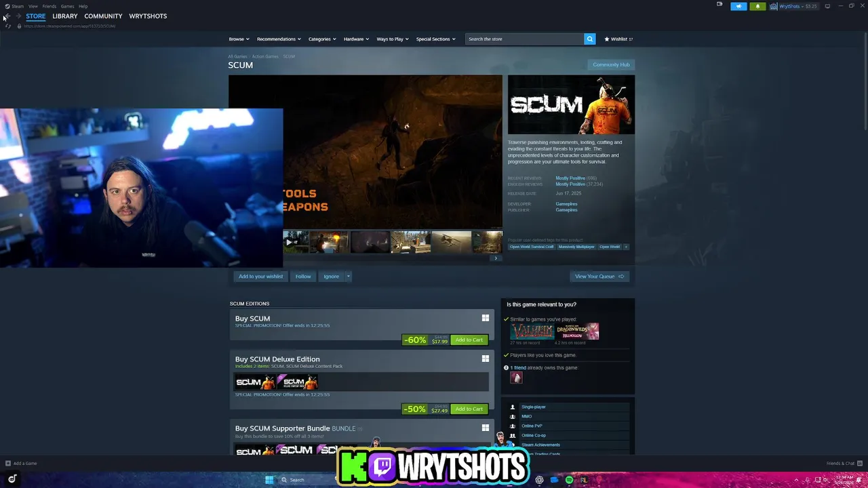Image resolution: width=868 pixels, height=488 pixels.
Task: Click the page reload icon
Action: [x=8, y=26]
